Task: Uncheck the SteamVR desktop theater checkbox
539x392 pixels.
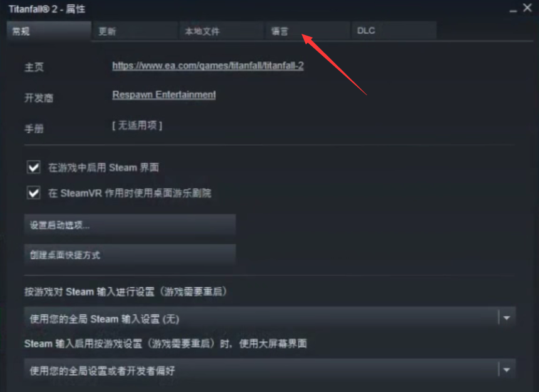Action: pyautogui.click(x=34, y=193)
